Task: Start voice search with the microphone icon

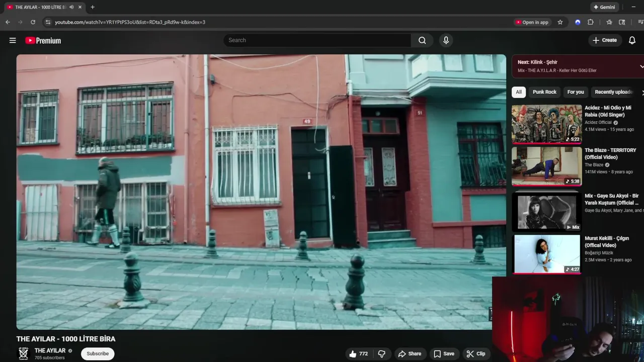Action: point(446,40)
